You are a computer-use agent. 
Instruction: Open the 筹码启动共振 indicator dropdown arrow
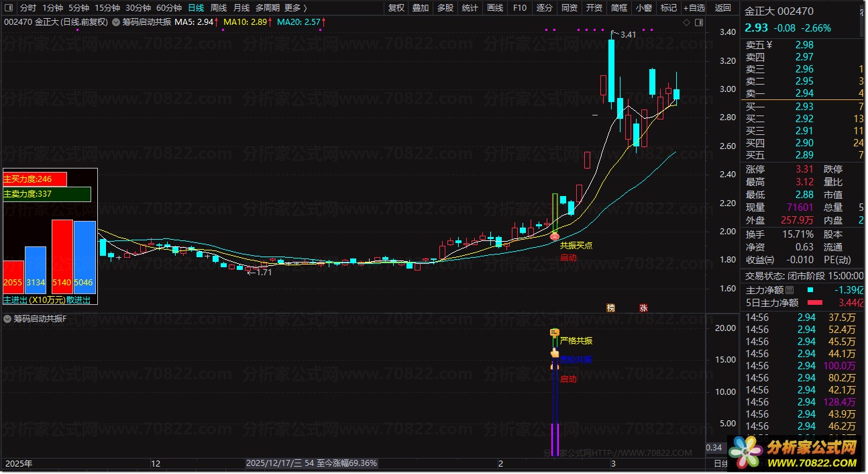coord(116,22)
